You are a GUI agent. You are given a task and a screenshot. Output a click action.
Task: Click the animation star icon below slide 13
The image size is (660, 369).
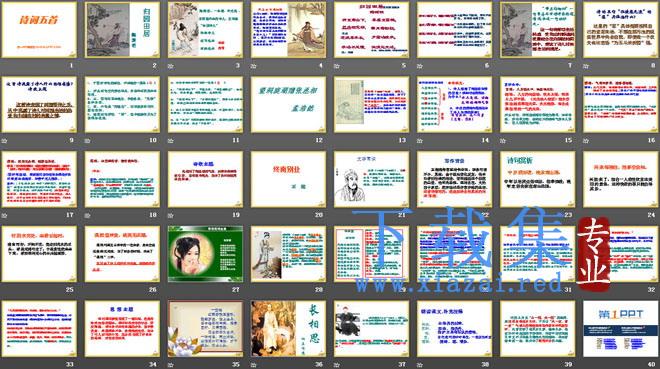tap(337, 141)
